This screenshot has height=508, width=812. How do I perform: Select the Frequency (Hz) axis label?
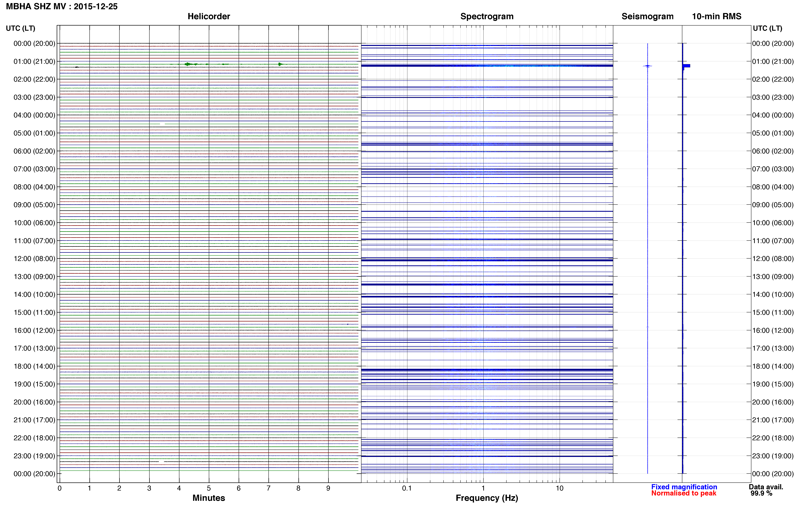[x=487, y=498]
